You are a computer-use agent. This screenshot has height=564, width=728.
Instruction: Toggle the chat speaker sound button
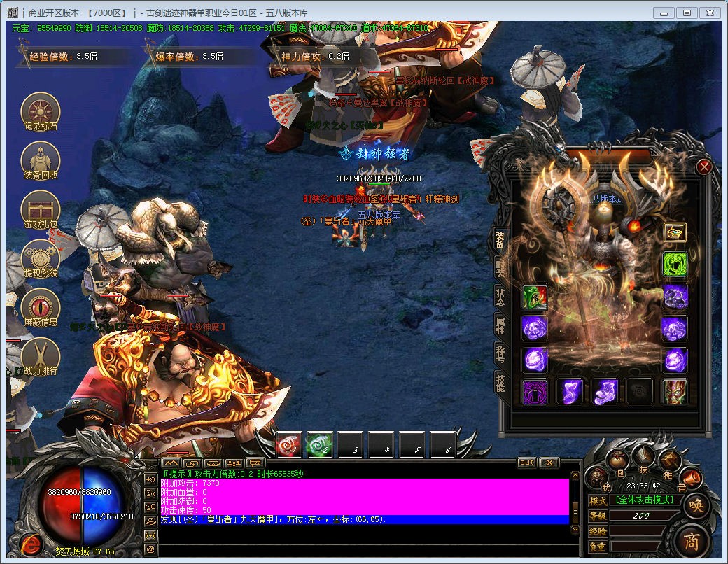[x=150, y=479]
